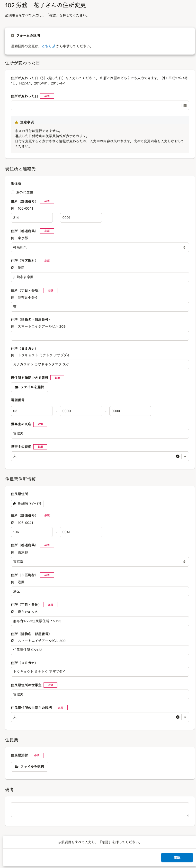Clear the 住民票住所の世帯主の続柄 selection
Image resolution: width=196 pixels, height=868 pixels.
[178, 717]
